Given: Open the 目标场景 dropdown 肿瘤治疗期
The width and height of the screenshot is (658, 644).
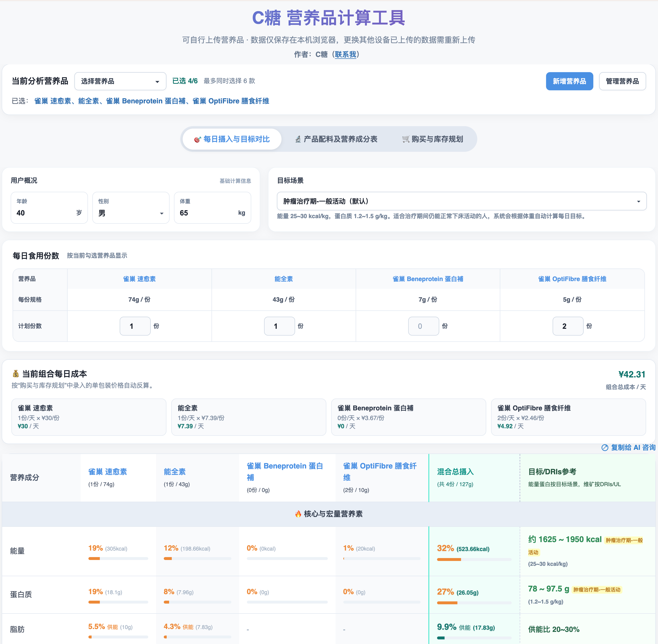Looking at the screenshot, I should pyautogui.click(x=462, y=201).
